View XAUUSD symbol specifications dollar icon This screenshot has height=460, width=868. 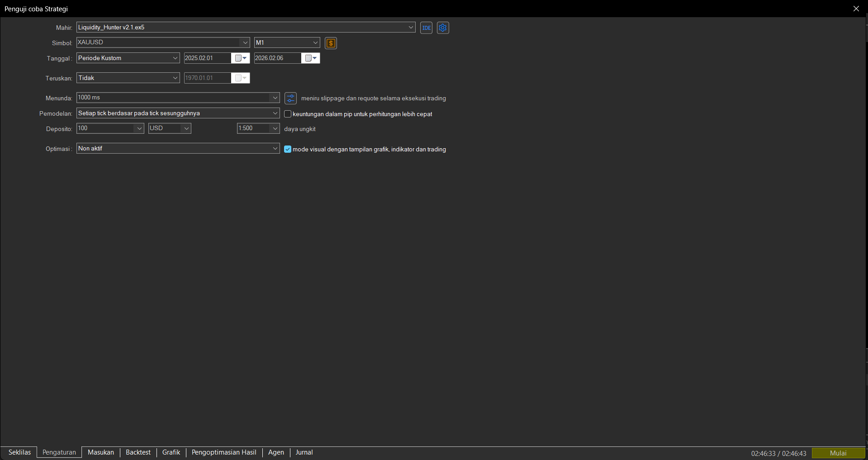[331, 43]
